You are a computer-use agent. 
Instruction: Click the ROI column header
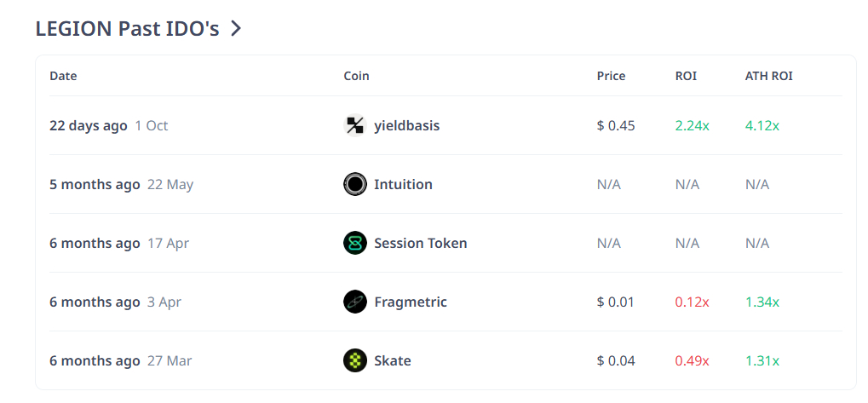686,76
